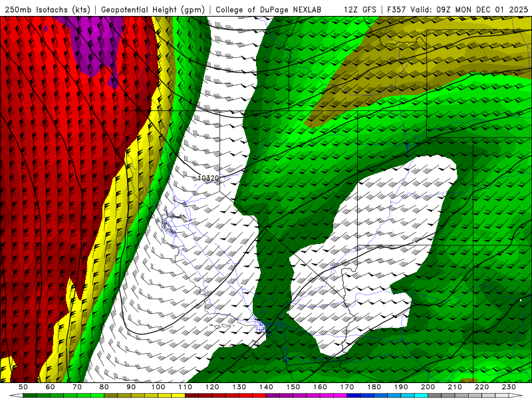Select the dark blue swatch just right of 170
The image size is (532, 399).
(354, 396)
